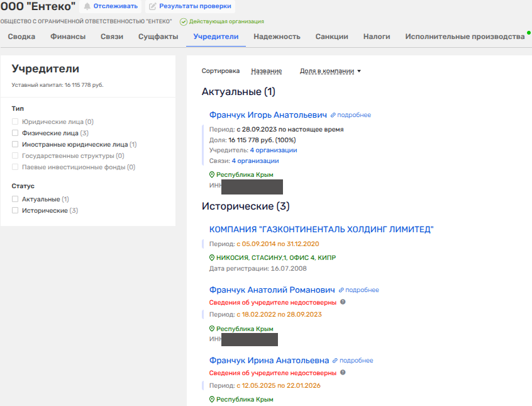Switch to the Финансы tab

click(x=68, y=37)
